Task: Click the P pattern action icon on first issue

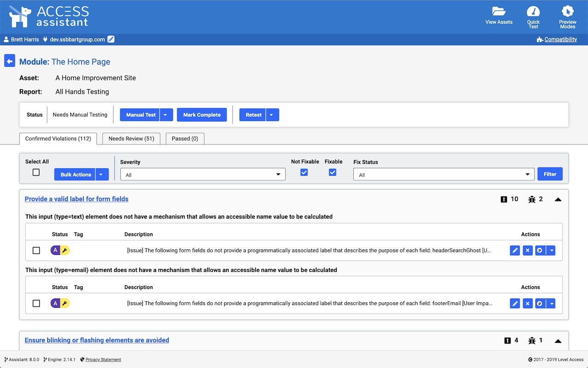Action: 540,250
